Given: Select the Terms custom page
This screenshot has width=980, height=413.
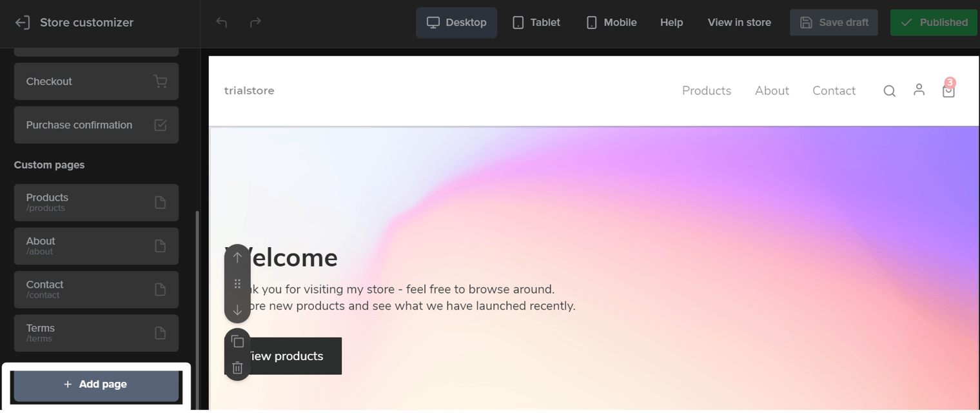Looking at the screenshot, I should [x=96, y=333].
